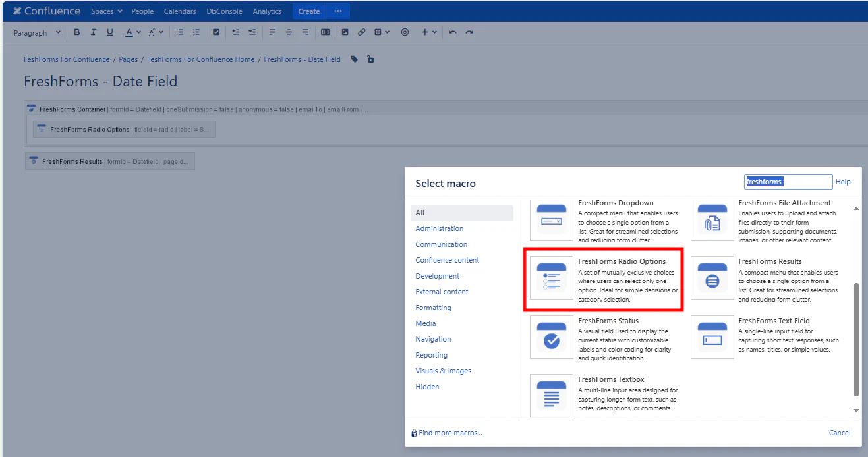Pick the FreshForms Text Field macro icon

pos(712,337)
